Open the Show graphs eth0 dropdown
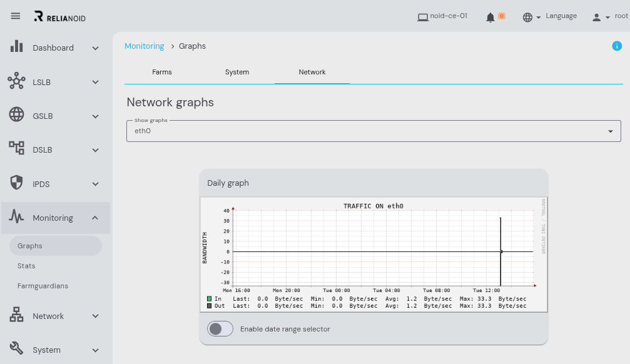The image size is (630, 364). (x=373, y=131)
